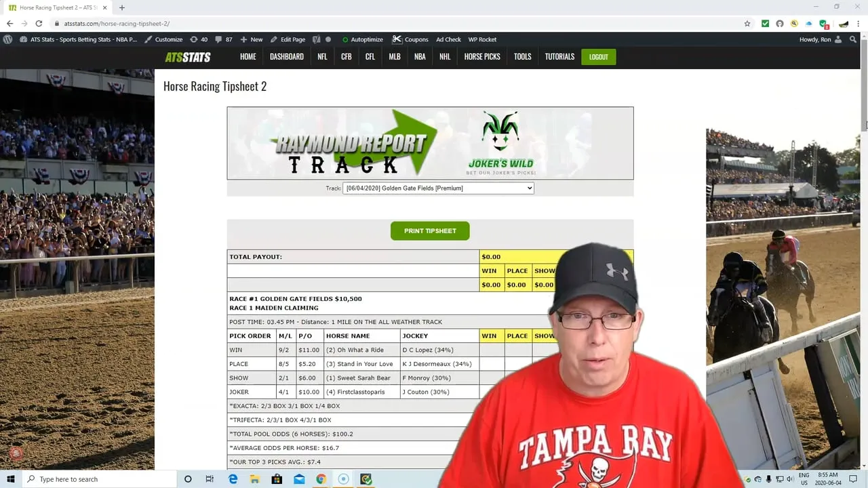The width and height of the screenshot is (868, 488).
Task: Click the TRIFECTA box line text
Action: pyautogui.click(x=280, y=420)
